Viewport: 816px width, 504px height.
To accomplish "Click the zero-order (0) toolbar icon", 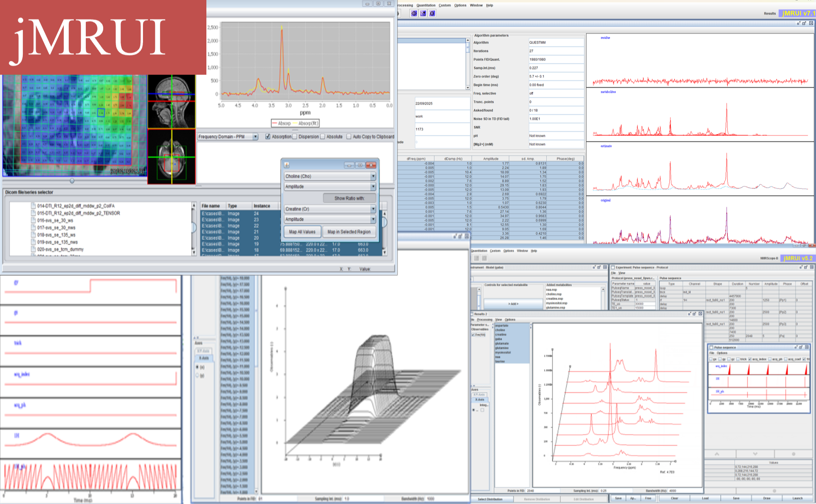I will click(432, 14).
